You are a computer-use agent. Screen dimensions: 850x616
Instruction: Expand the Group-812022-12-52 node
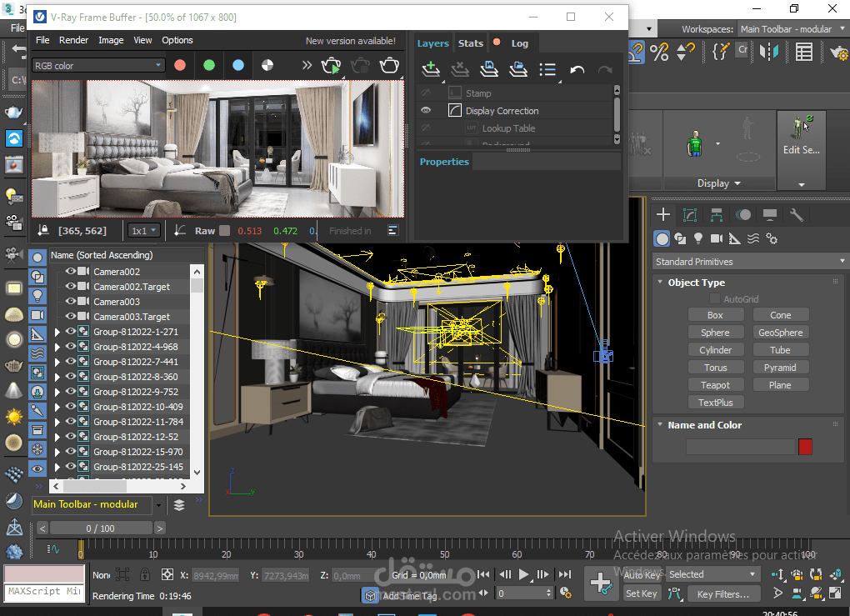point(57,437)
